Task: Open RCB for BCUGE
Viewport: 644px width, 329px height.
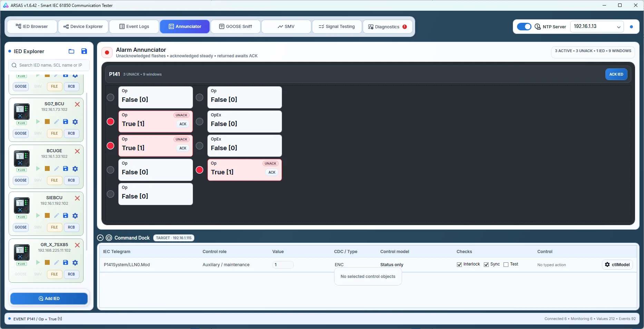Action: [x=71, y=180]
